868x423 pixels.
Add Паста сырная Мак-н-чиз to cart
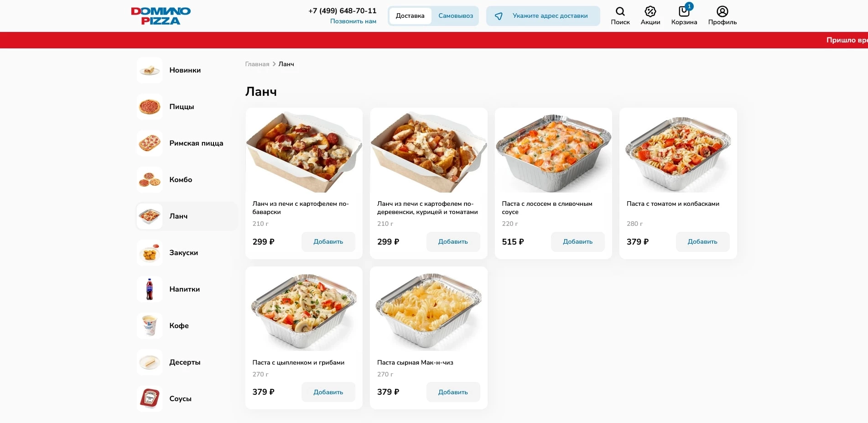[453, 392]
